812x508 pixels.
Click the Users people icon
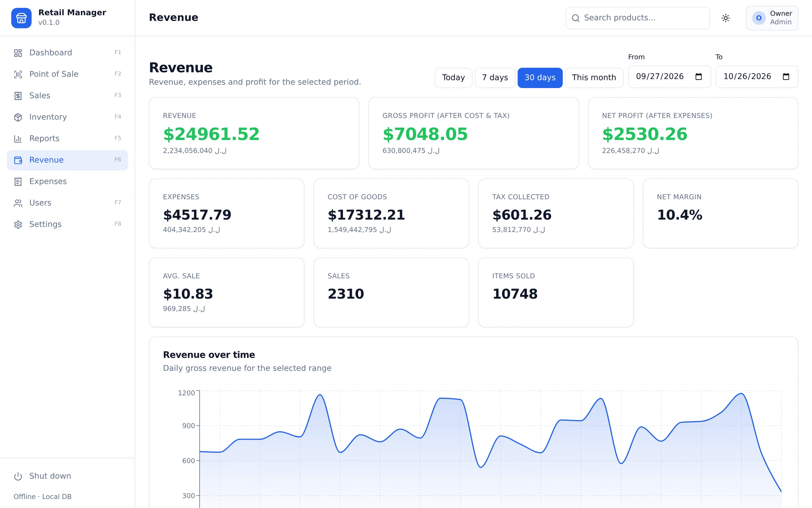(x=18, y=203)
